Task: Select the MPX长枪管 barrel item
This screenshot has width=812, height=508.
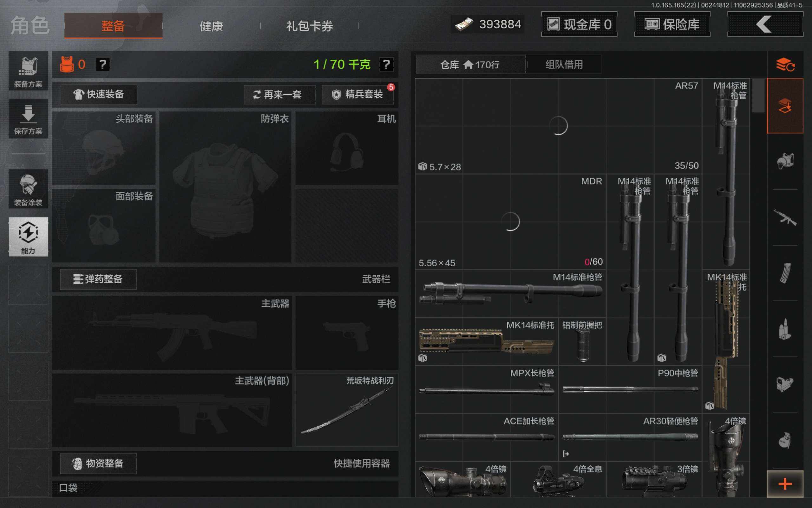Action: 487,389
